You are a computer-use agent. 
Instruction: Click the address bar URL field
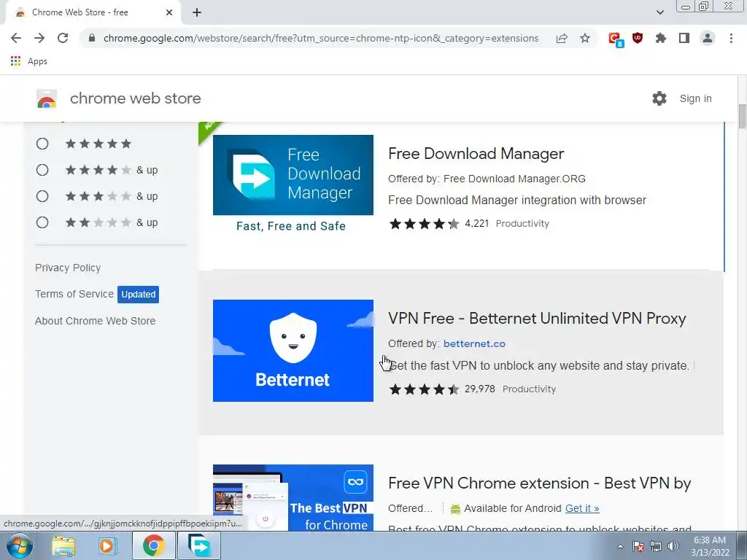click(x=321, y=38)
